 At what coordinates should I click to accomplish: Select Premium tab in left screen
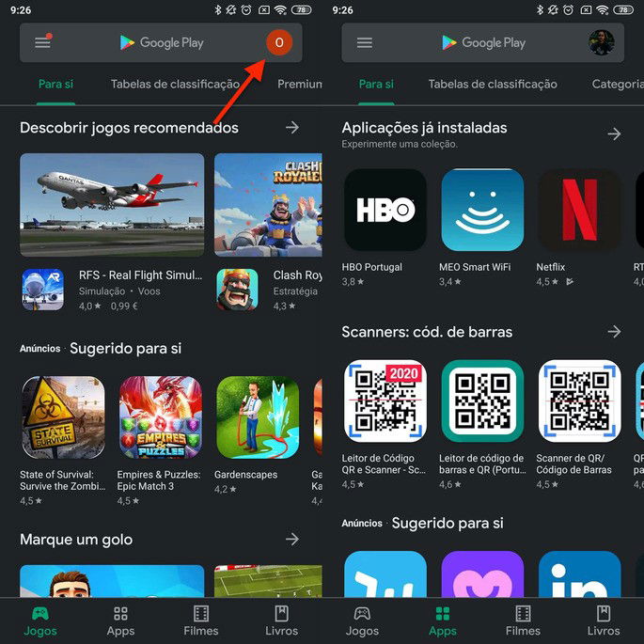pyautogui.click(x=300, y=85)
